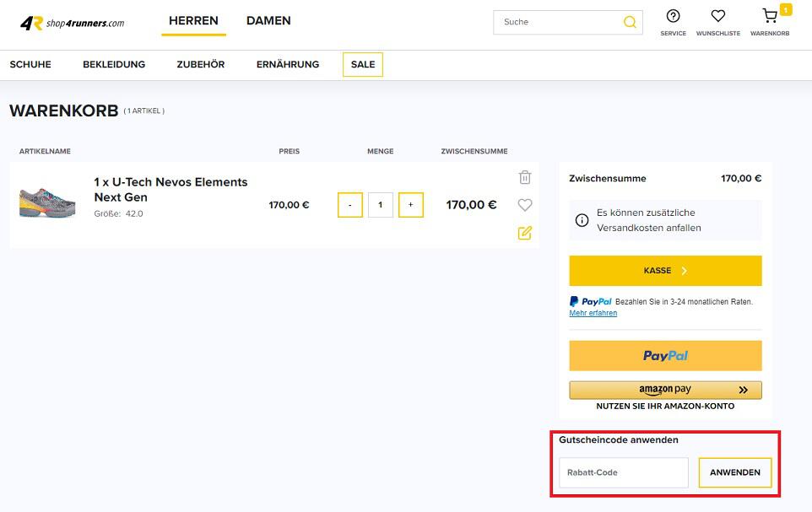Viewport: 812px width, 512px height.
Task: Click the cart badge showing 1
Action: point(786,10)
